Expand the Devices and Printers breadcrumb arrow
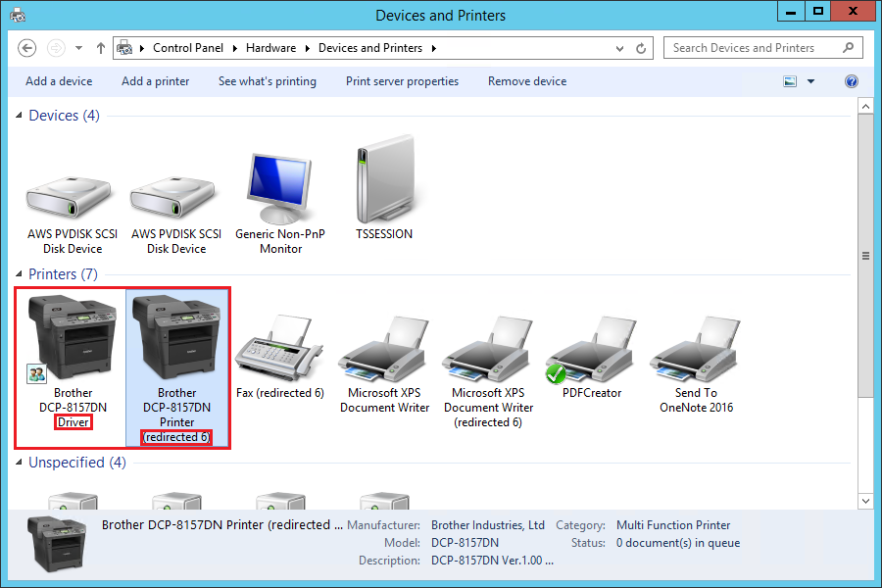 coord(434,48)
